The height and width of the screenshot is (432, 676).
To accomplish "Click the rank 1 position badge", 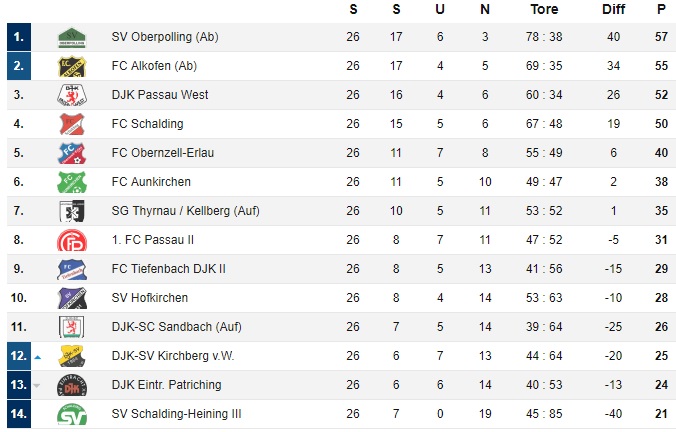I will point(19,37).
